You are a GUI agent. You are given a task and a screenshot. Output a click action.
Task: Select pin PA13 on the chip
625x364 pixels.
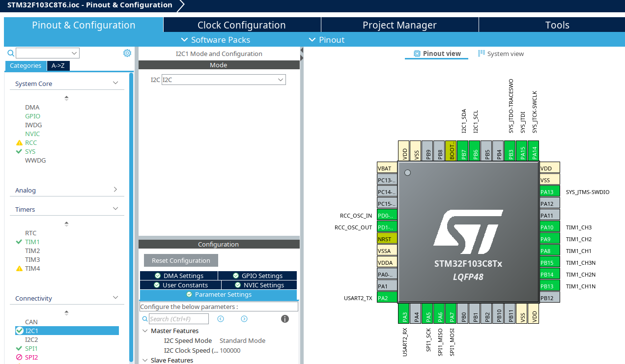click(549, 192)
